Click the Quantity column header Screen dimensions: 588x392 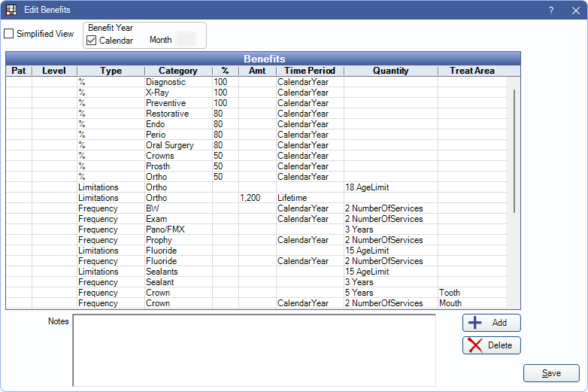[x=390, y=71]
